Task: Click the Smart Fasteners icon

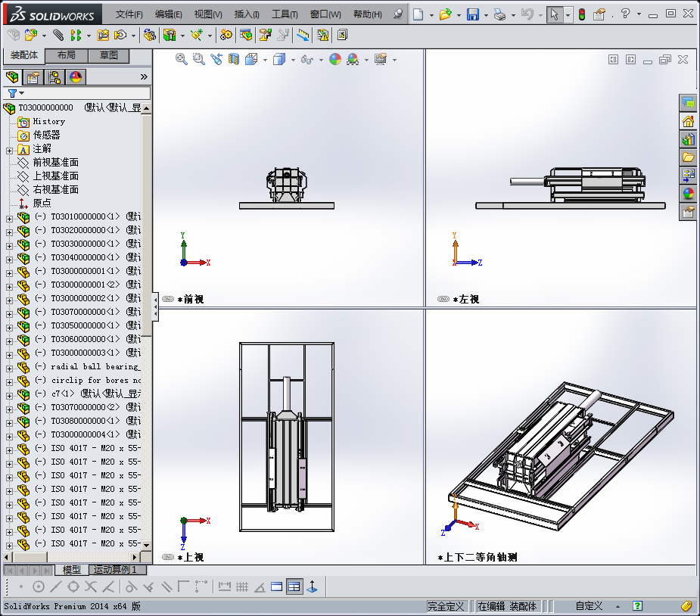Action: 103,35
